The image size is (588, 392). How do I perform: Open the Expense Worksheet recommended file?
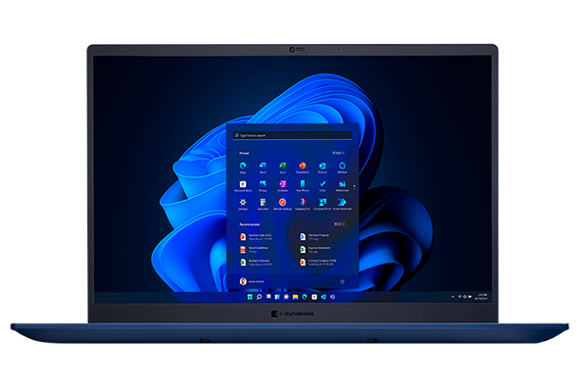coord(304,250)
